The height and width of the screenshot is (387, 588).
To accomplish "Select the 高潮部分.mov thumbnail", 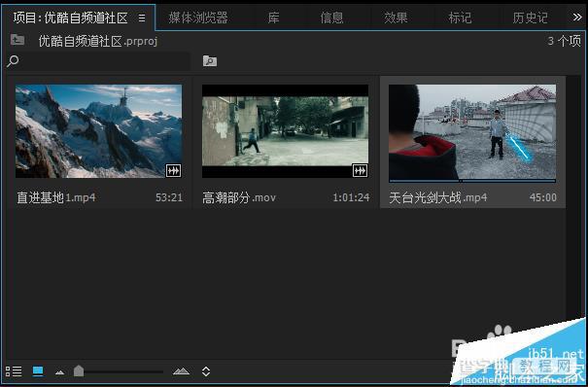I will [x=285, y=131].
